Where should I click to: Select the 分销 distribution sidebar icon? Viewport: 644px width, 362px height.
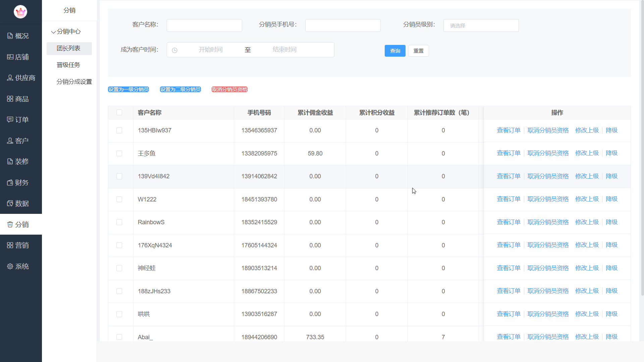point(10,225)
